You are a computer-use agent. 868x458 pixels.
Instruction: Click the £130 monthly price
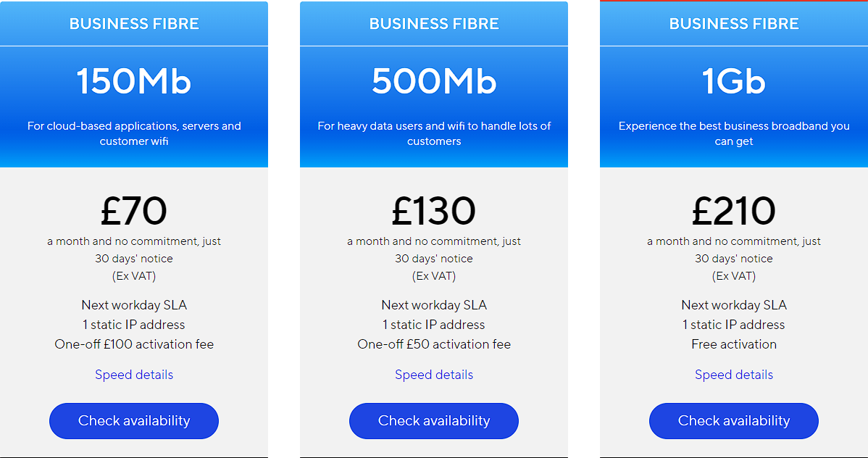click(x=434, y=211)
